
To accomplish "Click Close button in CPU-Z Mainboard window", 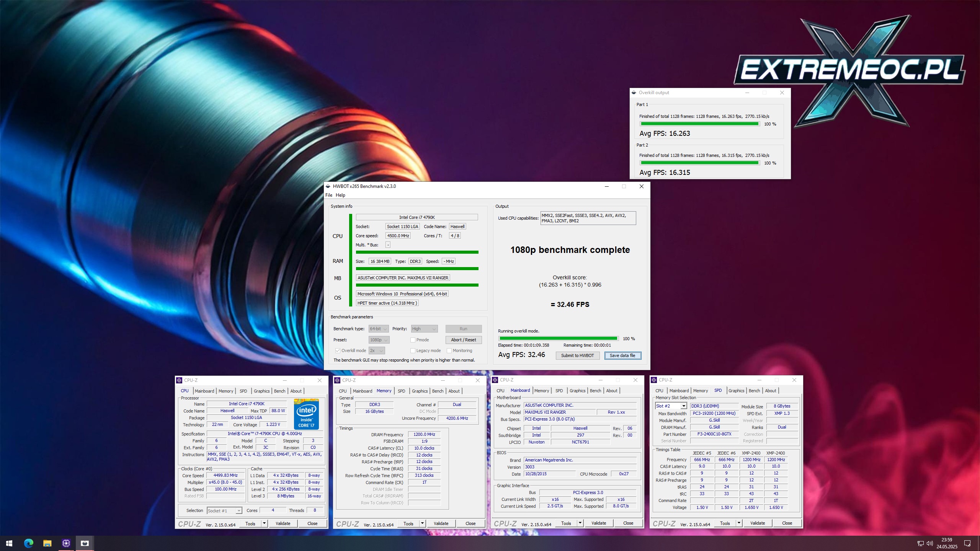I will pyautogui.click(x=628, y=523).
